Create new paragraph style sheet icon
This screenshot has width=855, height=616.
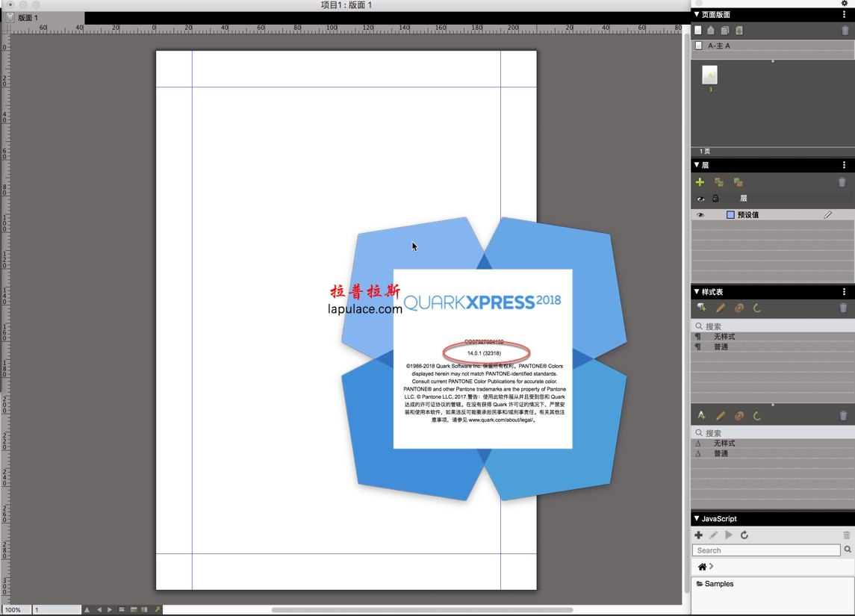pos(702,308)
